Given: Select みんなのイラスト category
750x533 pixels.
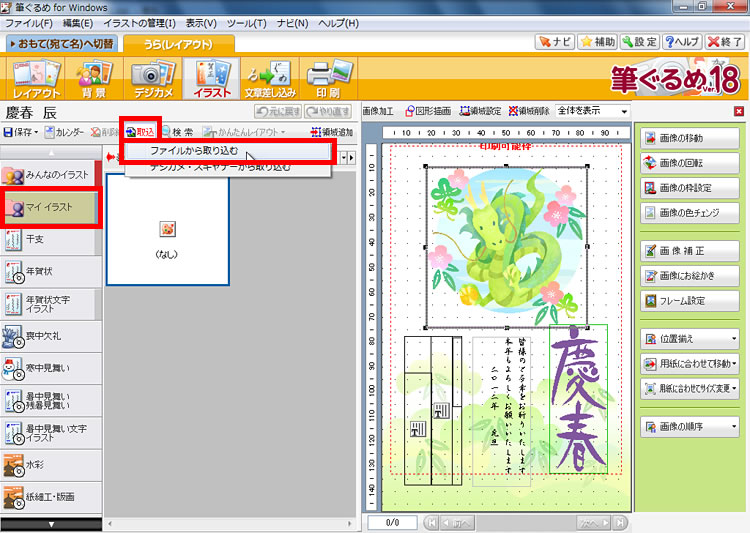Looking at the screenshot, I should 51,175.
